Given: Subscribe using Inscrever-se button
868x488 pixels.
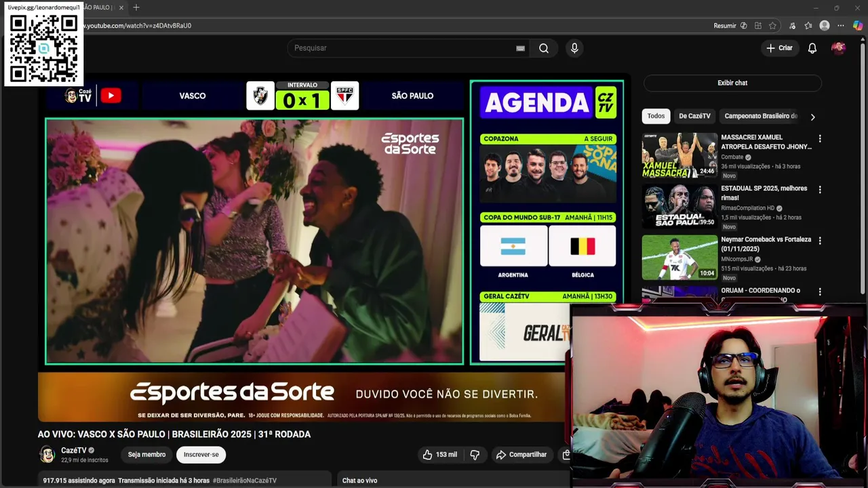Looking at the screenshot, I should click(201, 455).
